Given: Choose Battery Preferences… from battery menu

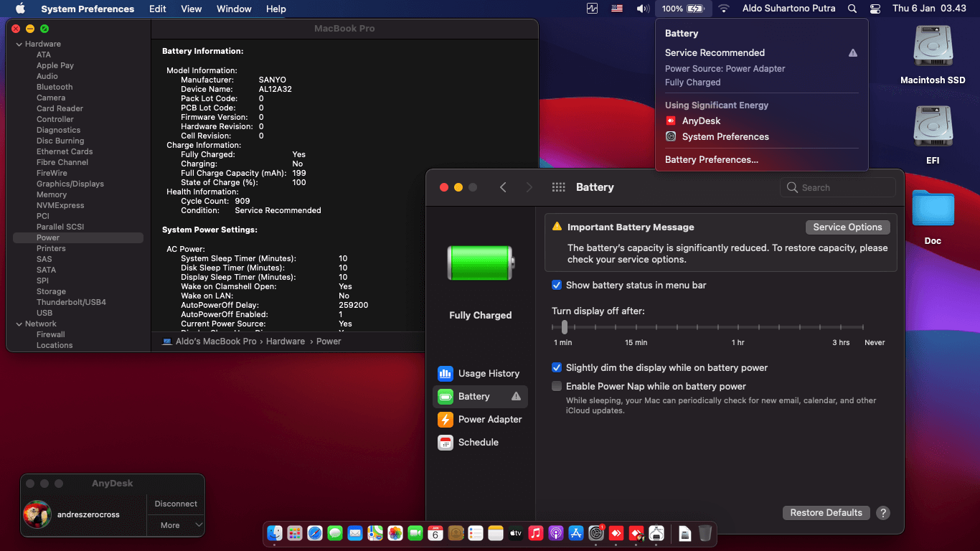Looking at the screenshot, I should coord(712,160).
